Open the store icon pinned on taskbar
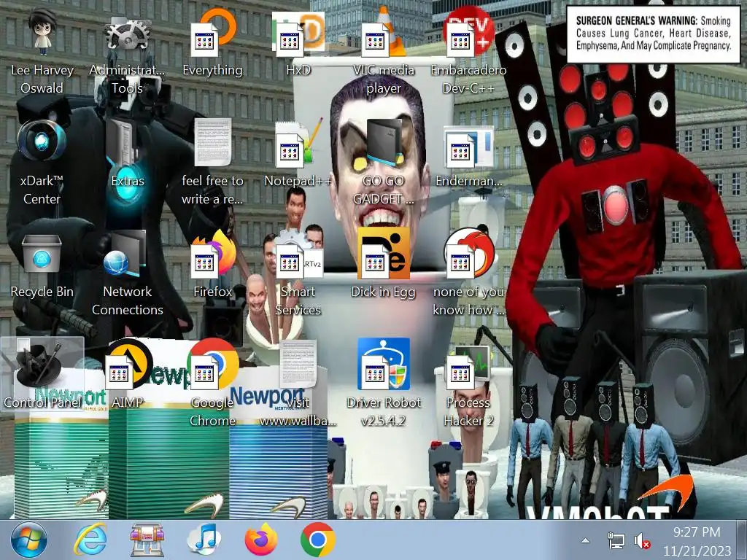Image resolution: width=747 pixels, height=560 pixels. click(147, 540)
